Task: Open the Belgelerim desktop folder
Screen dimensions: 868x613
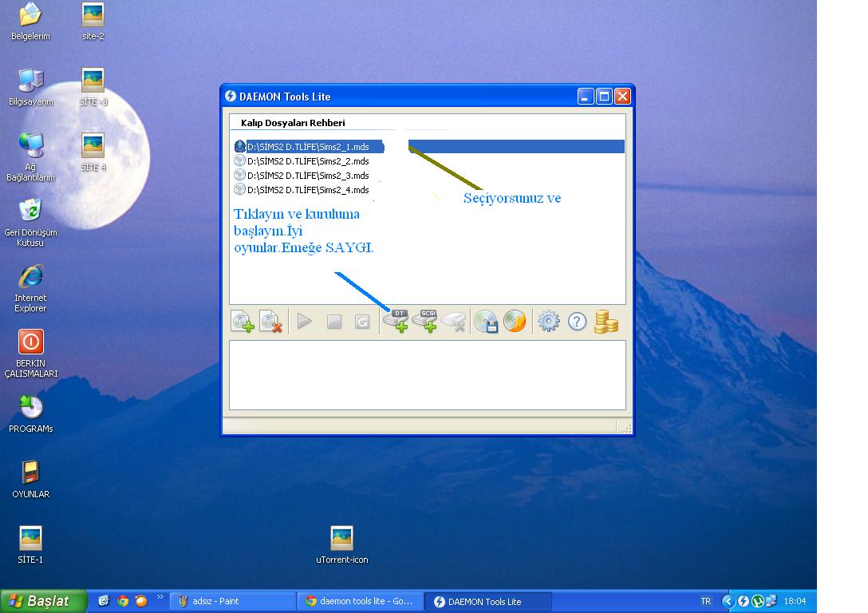Action: (30, 22)
